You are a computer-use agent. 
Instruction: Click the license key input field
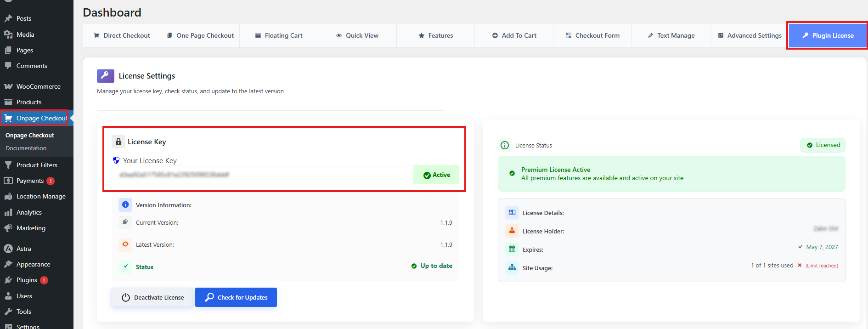click(263, 175)
